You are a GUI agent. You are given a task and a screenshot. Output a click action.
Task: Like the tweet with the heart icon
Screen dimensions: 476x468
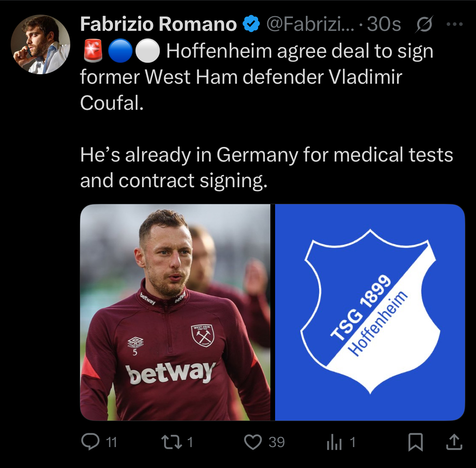click(253, 442)
